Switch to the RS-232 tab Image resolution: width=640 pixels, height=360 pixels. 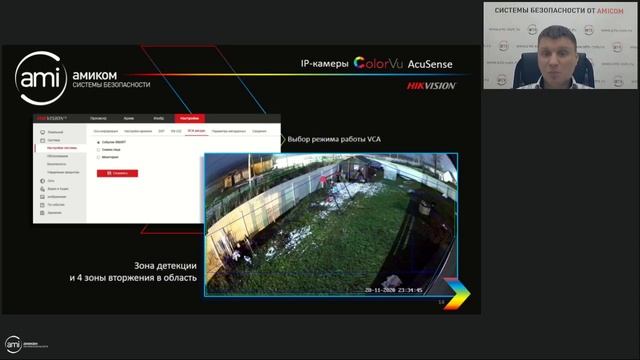pyautogui.click(x=176, y=131)
